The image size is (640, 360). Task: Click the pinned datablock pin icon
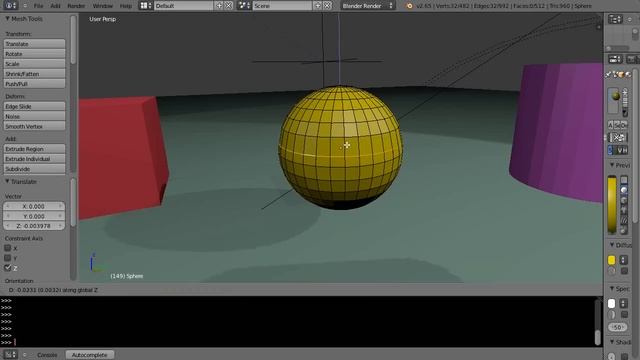[x=609, y=74]
